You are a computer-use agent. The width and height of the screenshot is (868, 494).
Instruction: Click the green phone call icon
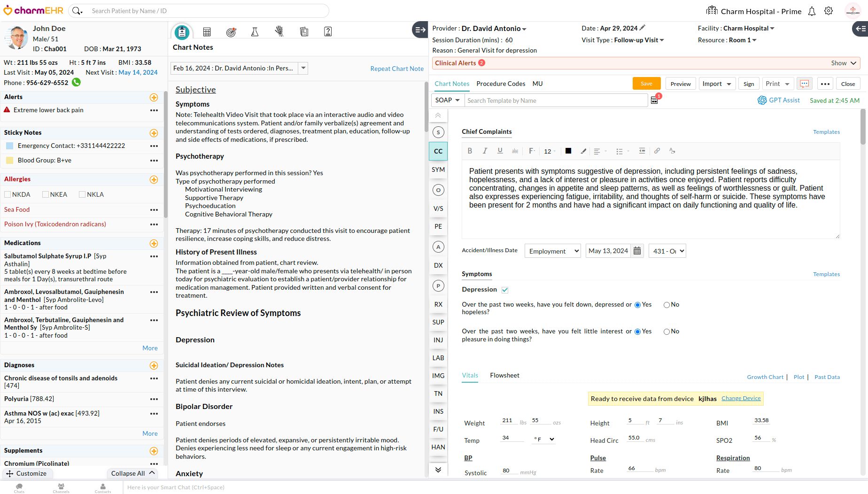coord(76,83)
